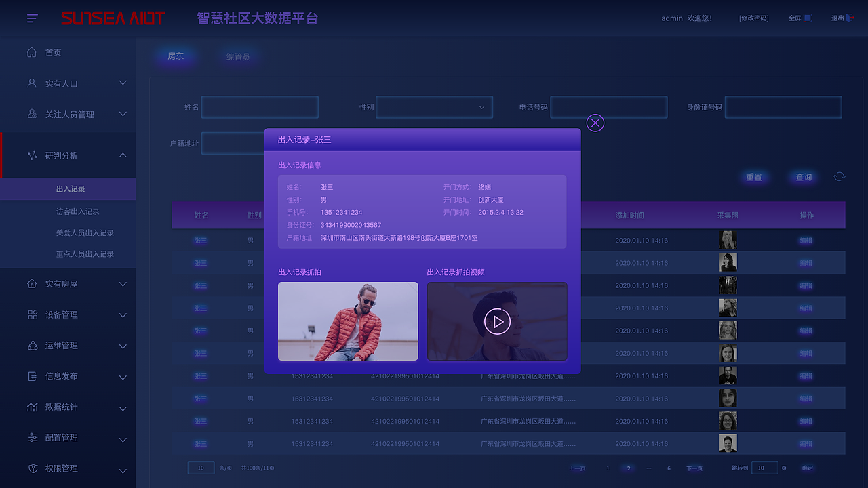The width and height of the screenshot is (868, 488).
Task: Go to the 上一页 previous page
Action: (577, 468)
